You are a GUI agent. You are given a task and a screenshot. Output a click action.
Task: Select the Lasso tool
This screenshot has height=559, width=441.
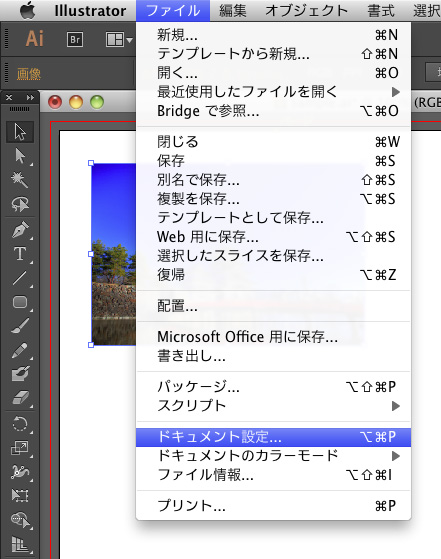click(20, 204)
